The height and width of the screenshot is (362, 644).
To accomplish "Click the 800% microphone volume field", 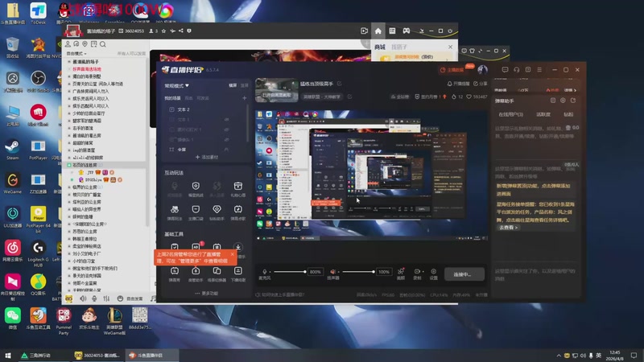I will coord(315,272).
